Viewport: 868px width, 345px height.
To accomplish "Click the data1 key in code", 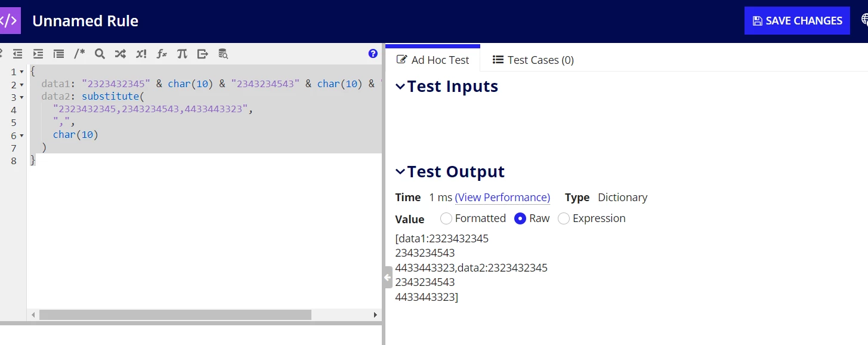I will click(56, 84).
